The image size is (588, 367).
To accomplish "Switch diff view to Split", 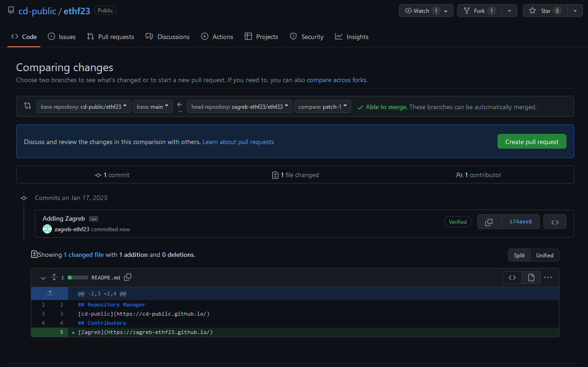I will (x=519, y=256).
